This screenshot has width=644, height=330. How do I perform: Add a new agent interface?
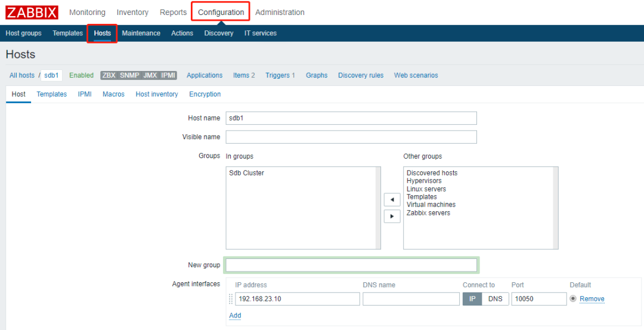tap(235, 315)
